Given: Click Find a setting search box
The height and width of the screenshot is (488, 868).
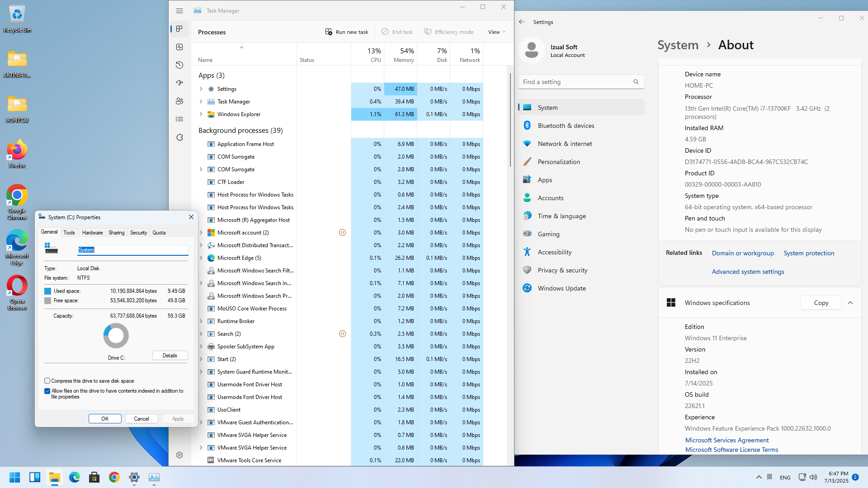Looking at the screenshot, I should coord(581,82).
